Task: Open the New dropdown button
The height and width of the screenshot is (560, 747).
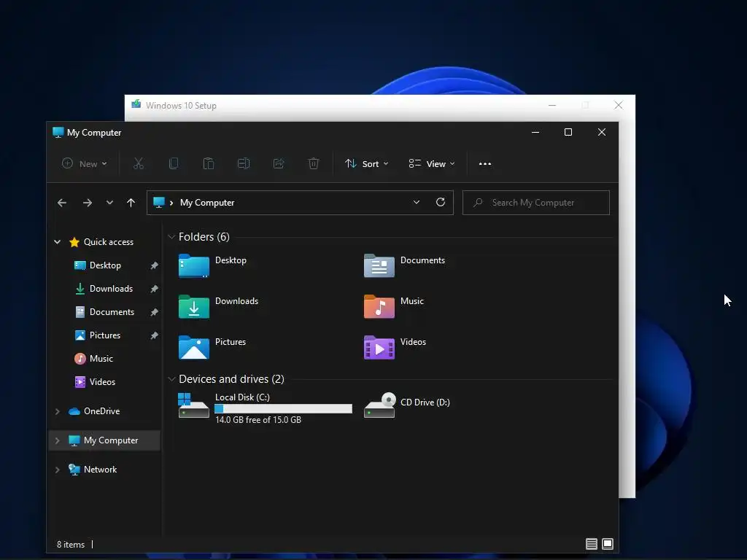Action: (x=85, y=164)
